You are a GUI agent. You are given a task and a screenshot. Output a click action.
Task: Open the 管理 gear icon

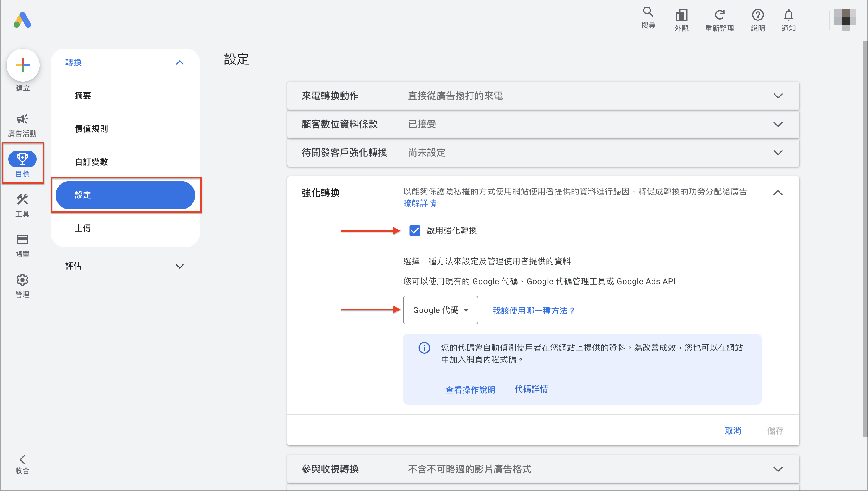click(22, 280)
